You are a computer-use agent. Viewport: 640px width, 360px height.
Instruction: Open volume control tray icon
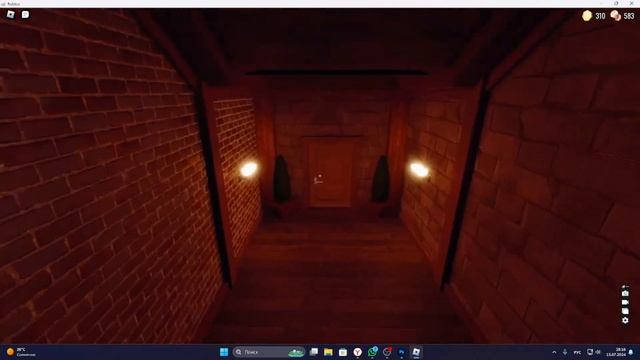(x=598, y=352)
